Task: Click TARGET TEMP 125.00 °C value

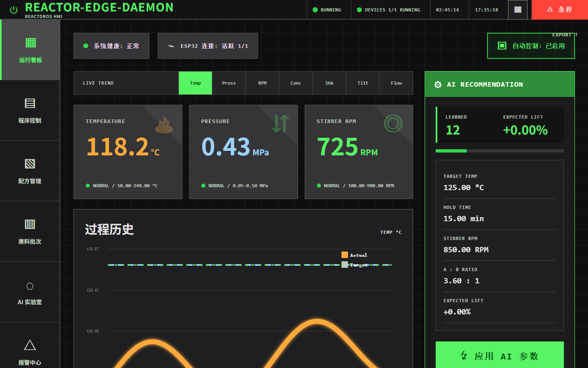Action: (x=464, y=187)
